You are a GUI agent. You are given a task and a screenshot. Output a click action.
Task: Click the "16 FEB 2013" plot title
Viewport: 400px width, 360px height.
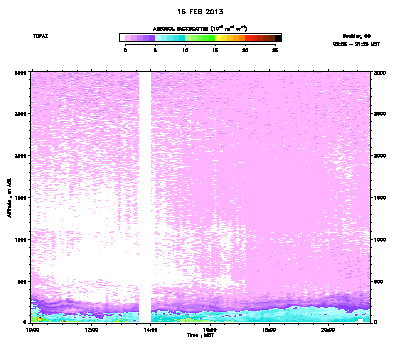point(200,12)
